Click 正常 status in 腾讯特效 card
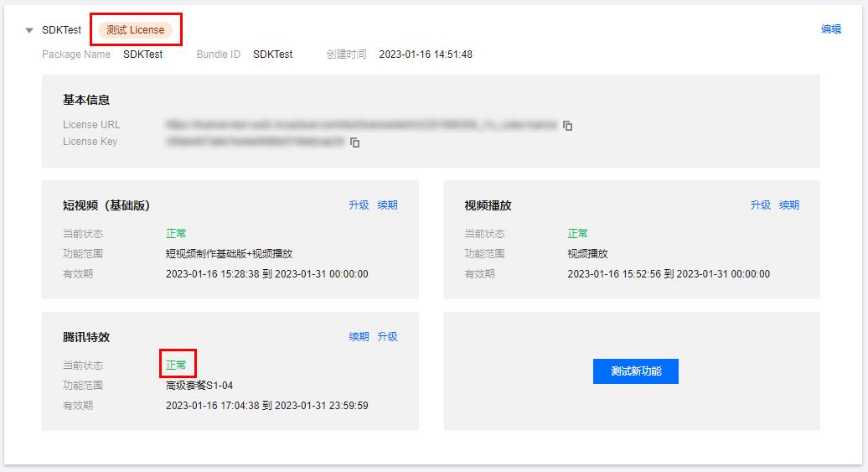The height and width of the screenshot is (472, 868). [176, 365]
